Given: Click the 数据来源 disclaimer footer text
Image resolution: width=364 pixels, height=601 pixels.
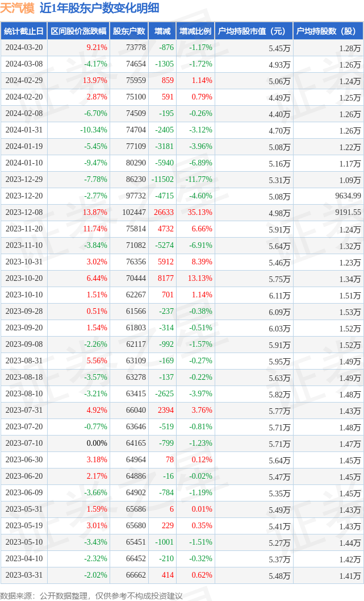Looking at the screenshot, I should click(91, 595).
